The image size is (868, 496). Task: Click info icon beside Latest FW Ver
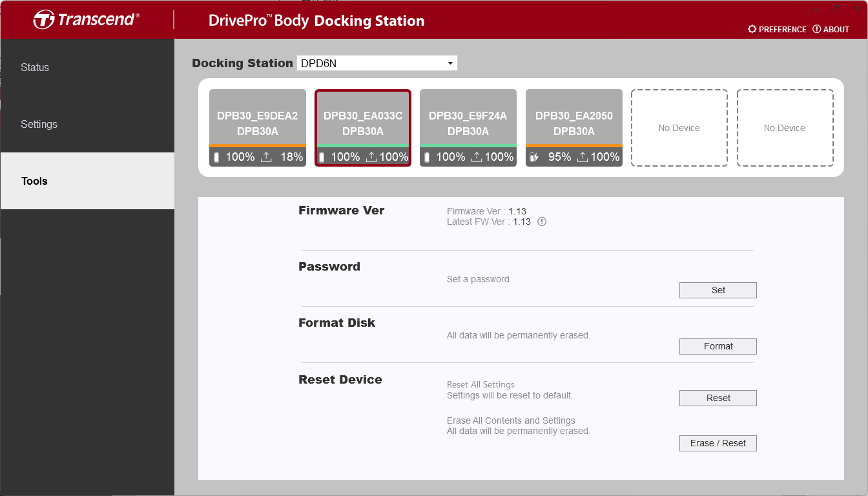click(x=542, y=222)
